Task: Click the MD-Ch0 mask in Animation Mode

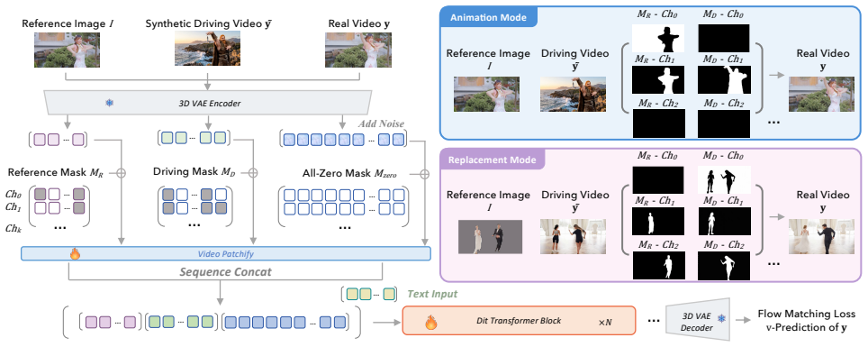Action: [724, 38]
